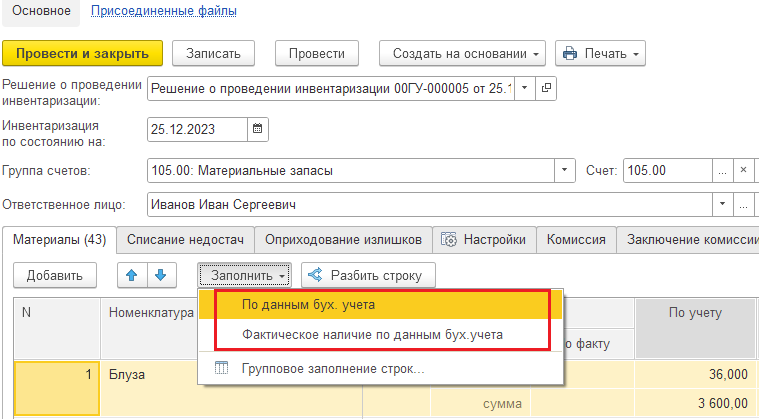Focus the inventory date field 25.12.2023
Screen dimensions: 759x419
pyautogui.click(x=197, y=129)
